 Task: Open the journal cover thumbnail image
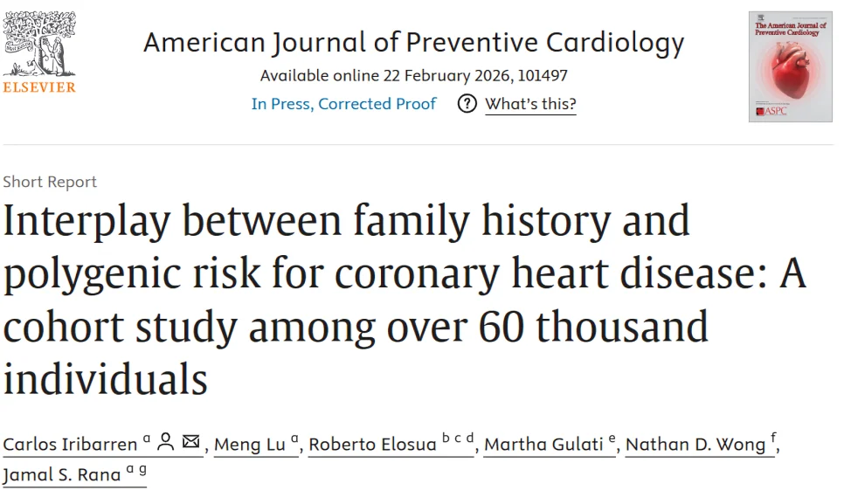[789, 66]
